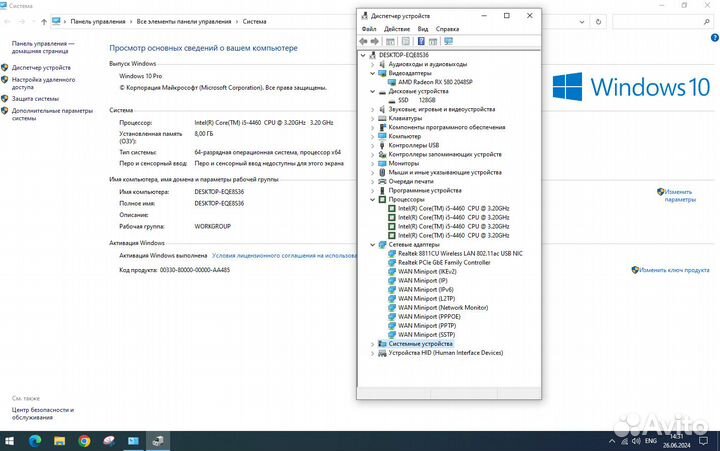Click Изменить ключ продукта link
720x451 pixels.
click(674, 270)
